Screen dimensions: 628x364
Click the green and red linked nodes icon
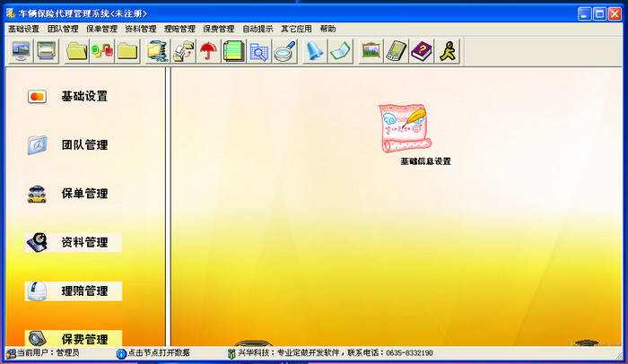102,51
